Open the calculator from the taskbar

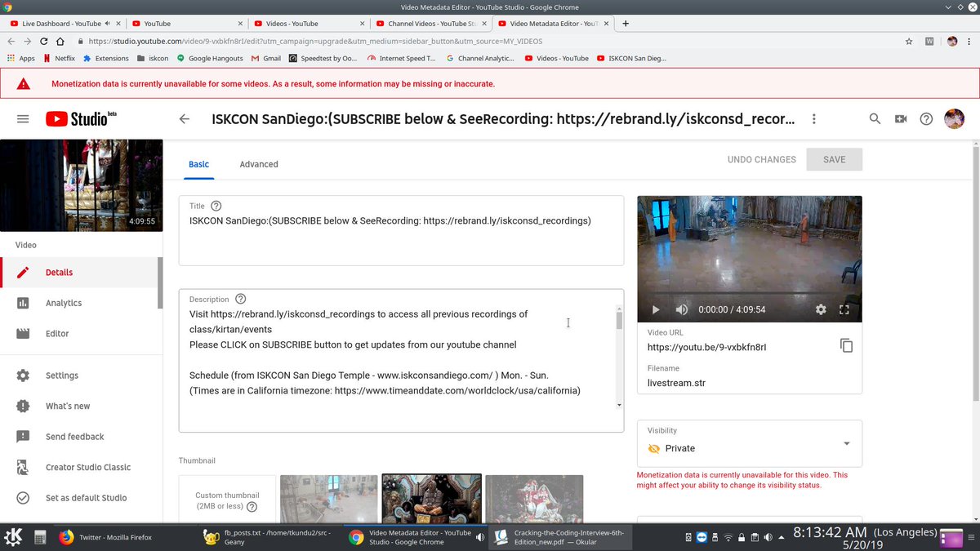point(40,537)
